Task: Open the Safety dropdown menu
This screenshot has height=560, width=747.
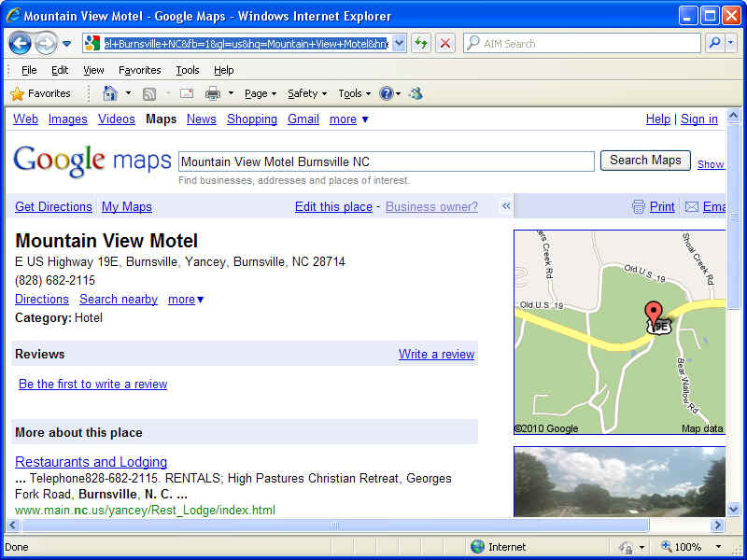Action: 307,93
